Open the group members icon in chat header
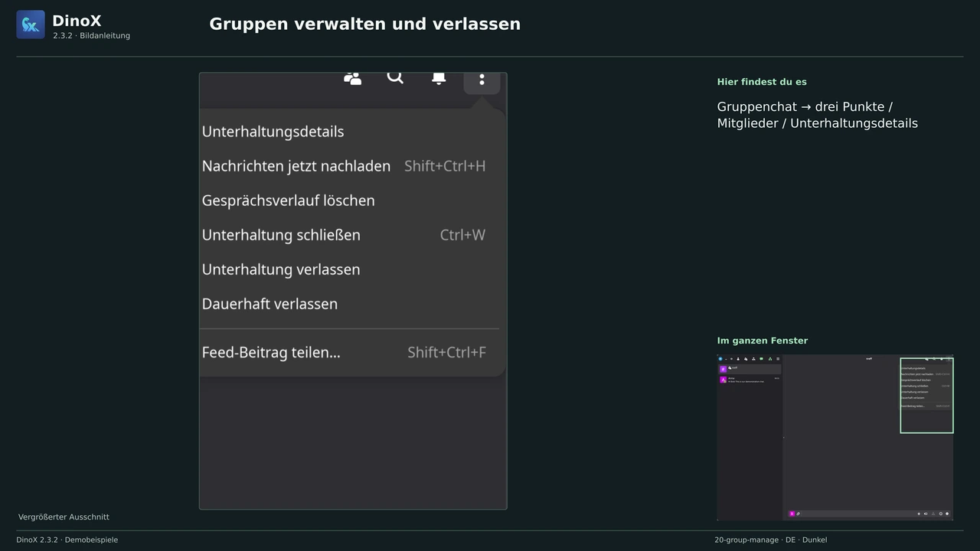This screenshot has height=551, width=980. pyautogui.click(x=352, y=78)
